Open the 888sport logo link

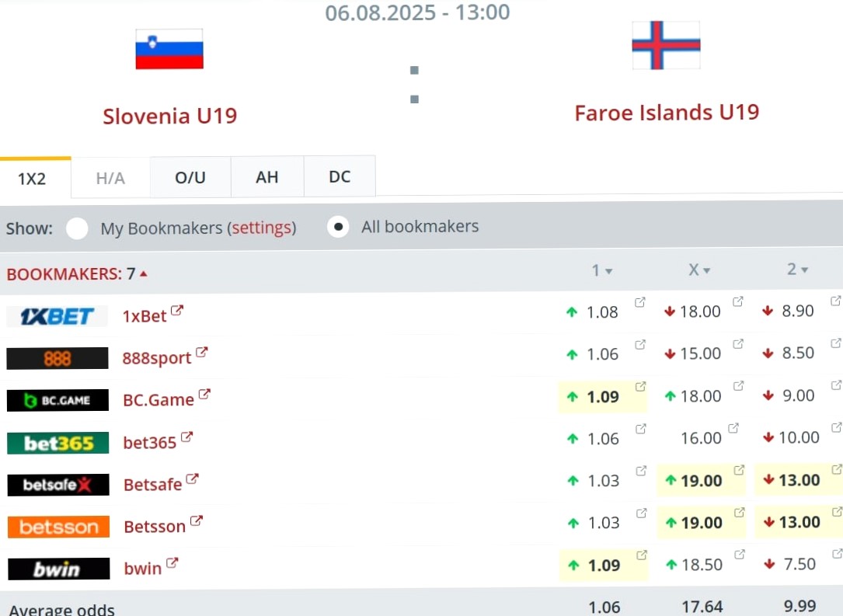(57, 358)
